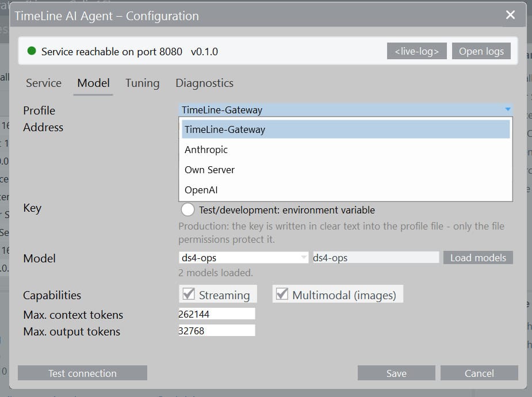
Task: Select the Own Server profile option
Action: 346,170
